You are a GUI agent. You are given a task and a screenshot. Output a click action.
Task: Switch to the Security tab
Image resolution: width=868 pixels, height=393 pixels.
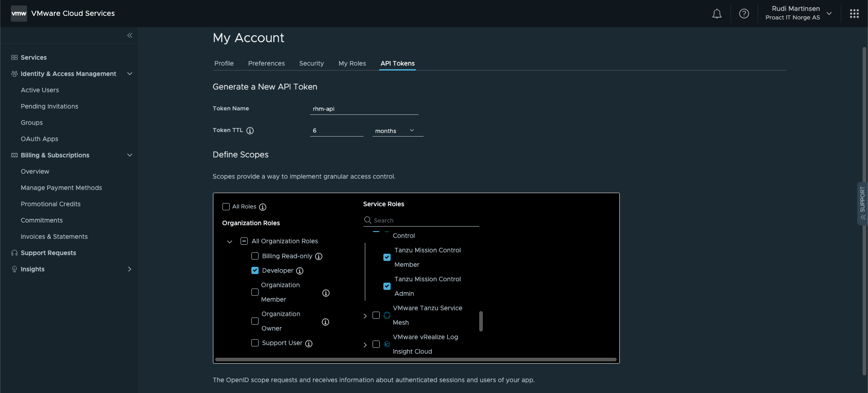(311, 63)
